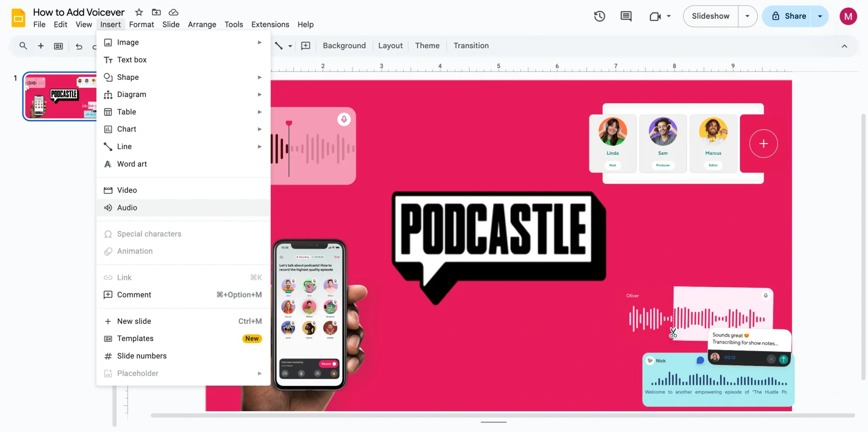Check the cloud document status icon
Viewport: 868px width, 432px height.
[173, 12]
